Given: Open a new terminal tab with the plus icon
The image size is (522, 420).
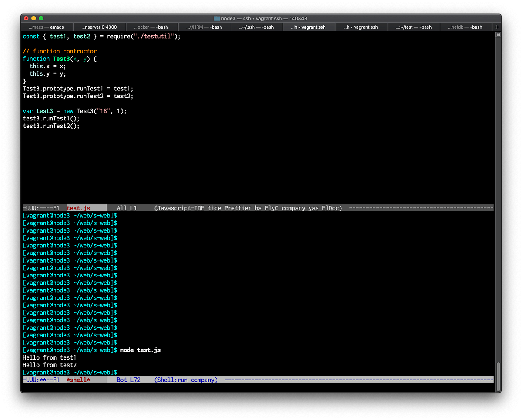Looking at the screenshot, I should 496,27.
